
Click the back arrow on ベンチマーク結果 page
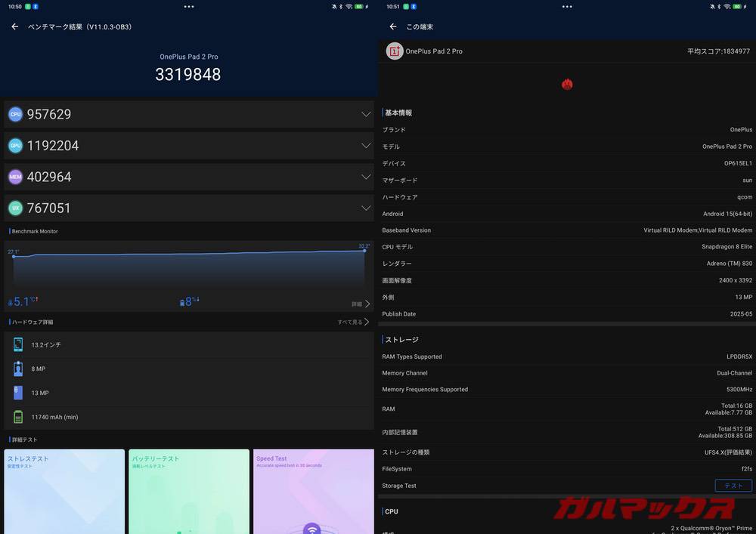point(14,26)
